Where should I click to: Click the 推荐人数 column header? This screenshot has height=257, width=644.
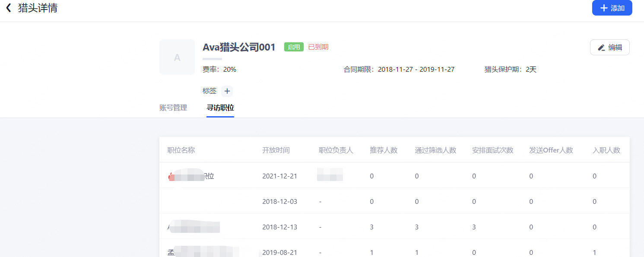[384, 150]
